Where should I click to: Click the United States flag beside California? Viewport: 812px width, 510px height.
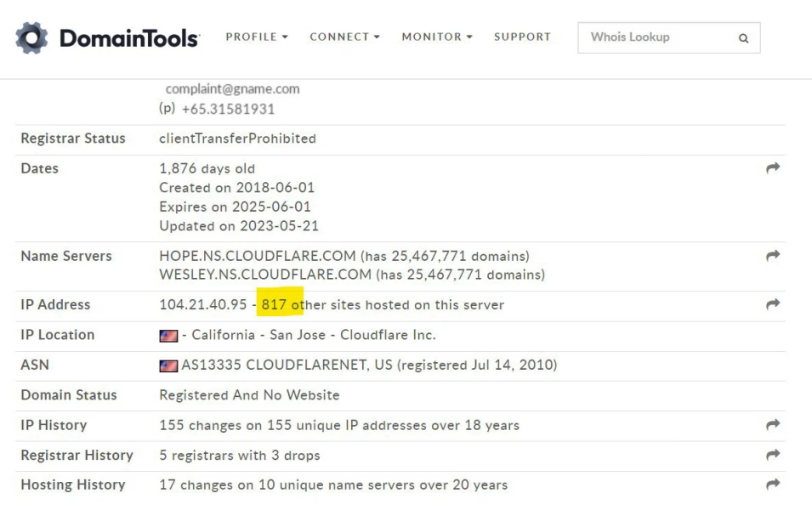point(168,336)
